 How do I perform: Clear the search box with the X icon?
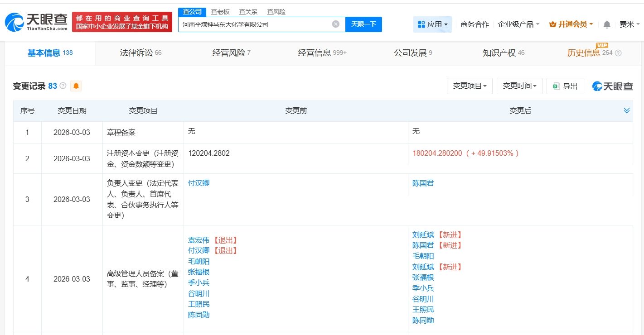point(335,24)
